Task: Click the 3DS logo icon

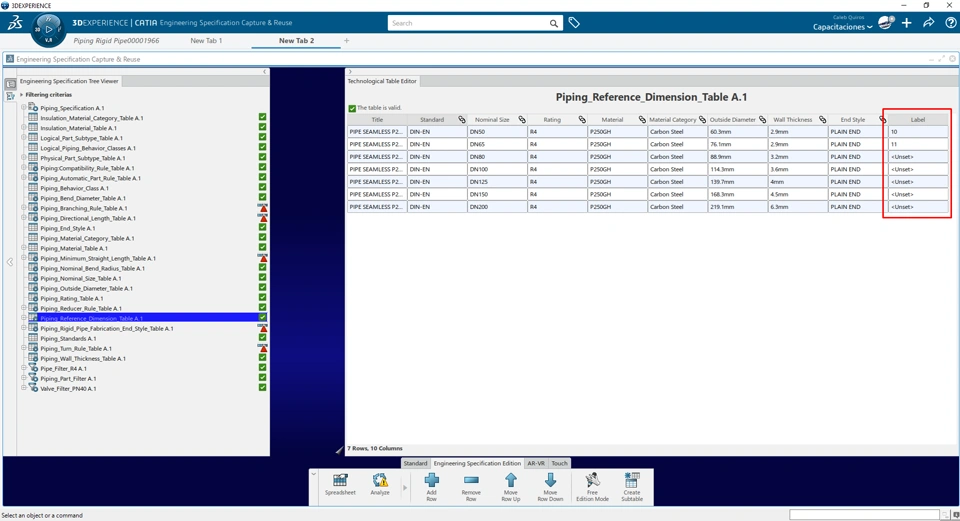Action: [x=15, y=23]
